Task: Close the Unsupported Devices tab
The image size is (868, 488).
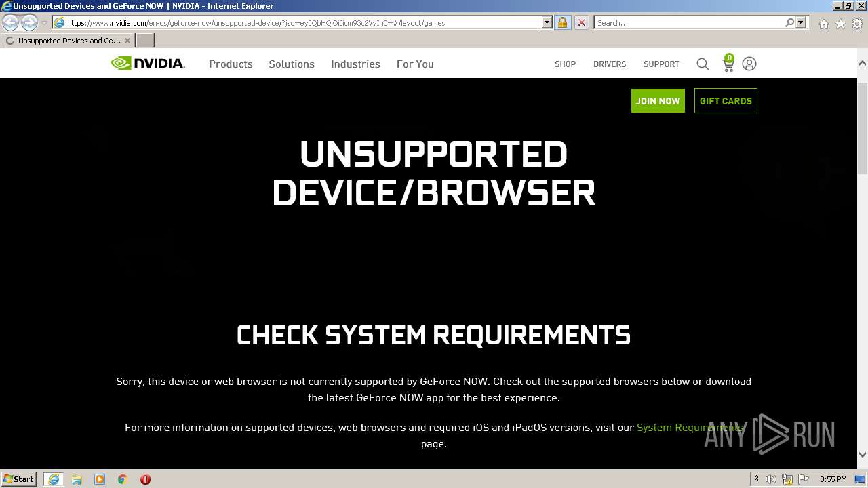Action: pyautogui.click(x=127, y=41)
